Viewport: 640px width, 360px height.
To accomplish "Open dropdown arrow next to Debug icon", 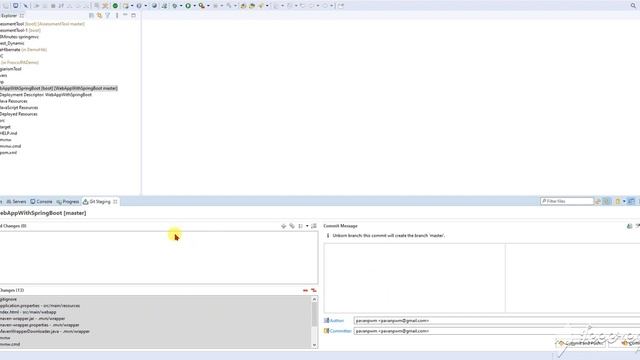I will click(181, 6).
